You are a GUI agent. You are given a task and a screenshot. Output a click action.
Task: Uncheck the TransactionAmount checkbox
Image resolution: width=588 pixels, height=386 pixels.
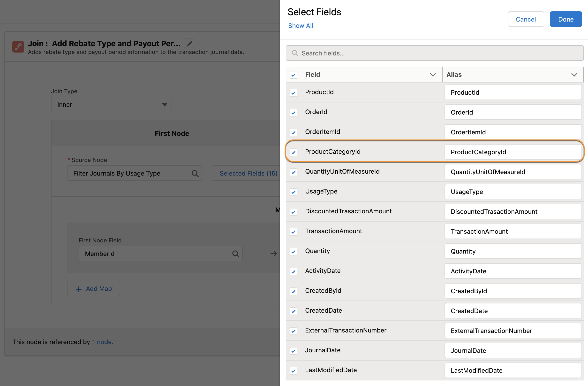[x=294, y=232]
